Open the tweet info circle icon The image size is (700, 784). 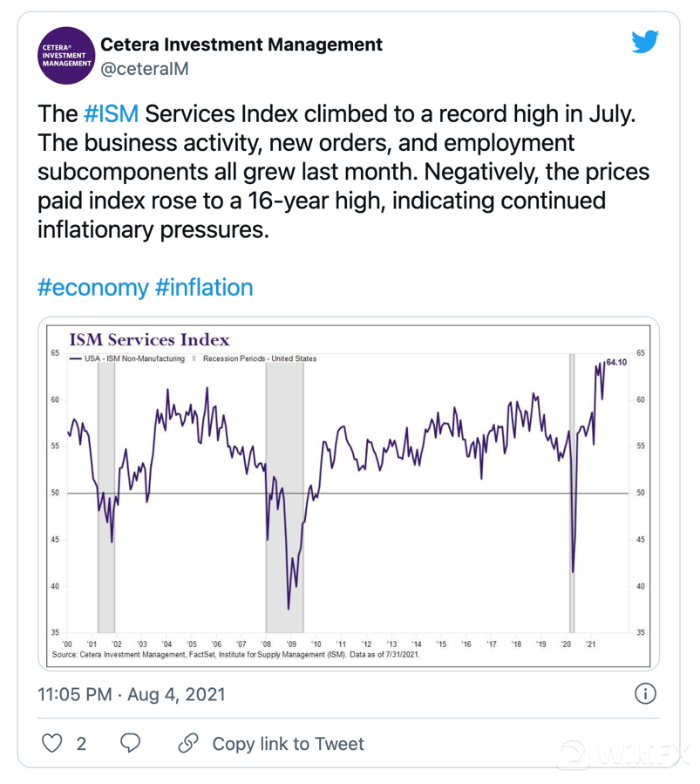(x=645, y=694)
